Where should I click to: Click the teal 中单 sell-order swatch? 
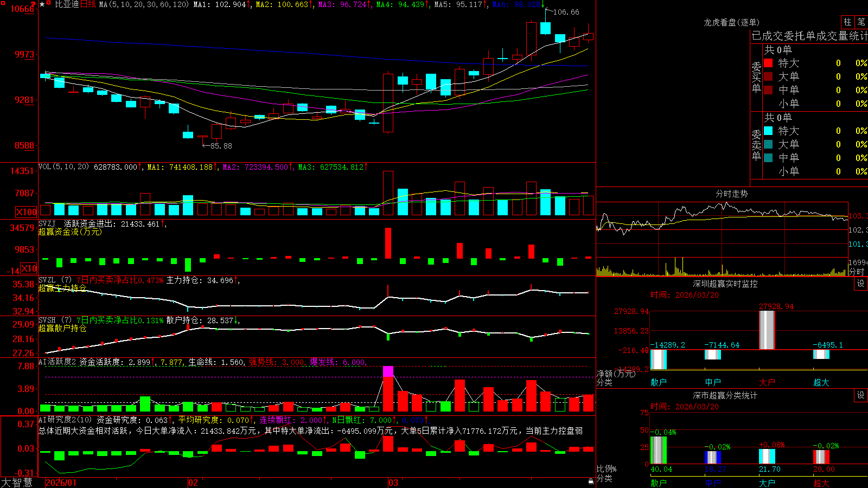coord(768,158)
